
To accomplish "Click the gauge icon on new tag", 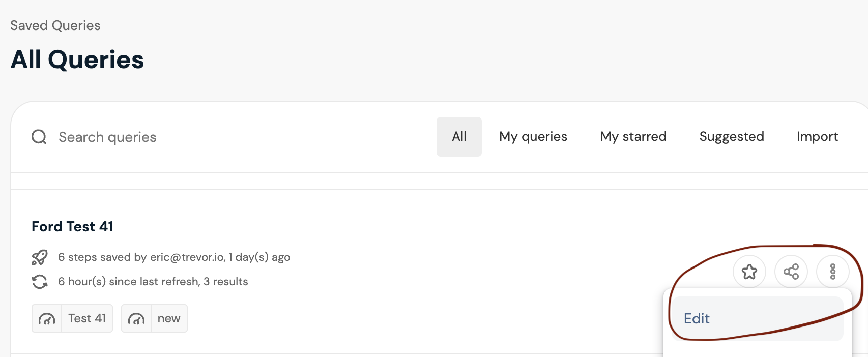I will pos(136,319).
